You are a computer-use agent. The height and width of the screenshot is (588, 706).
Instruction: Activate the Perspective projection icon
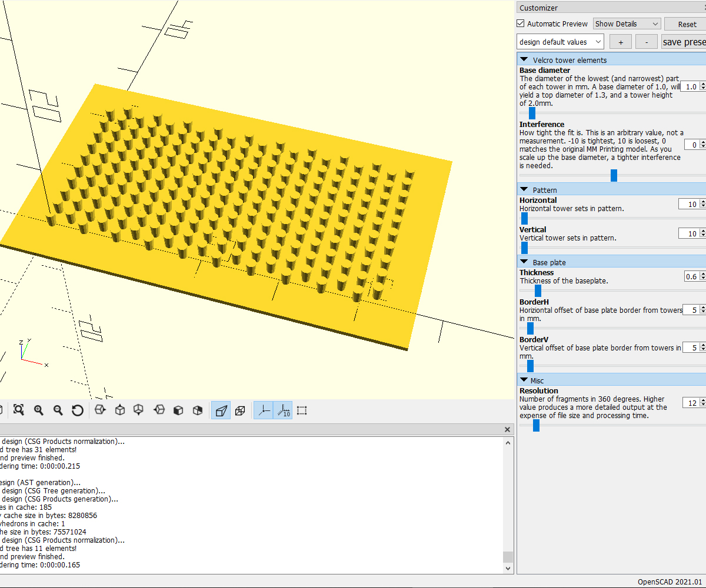click(220, 410)
